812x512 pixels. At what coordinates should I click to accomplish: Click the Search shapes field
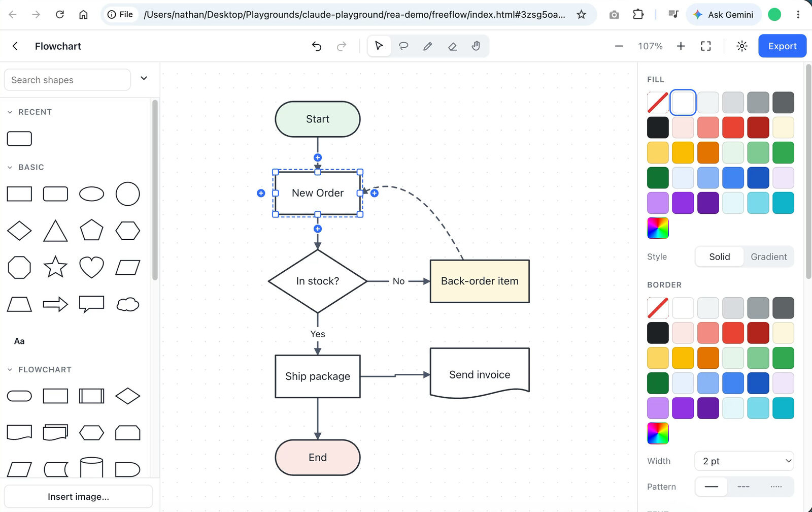tap(67, 80)
